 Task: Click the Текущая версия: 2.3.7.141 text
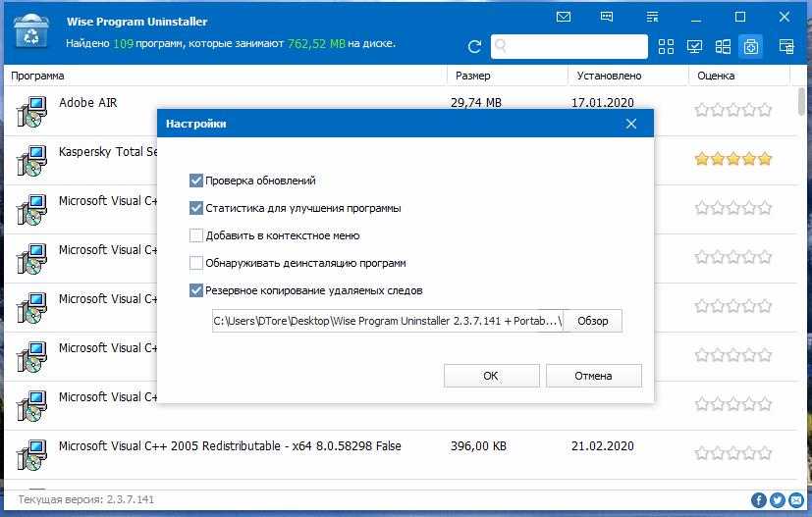pos(86,500)
